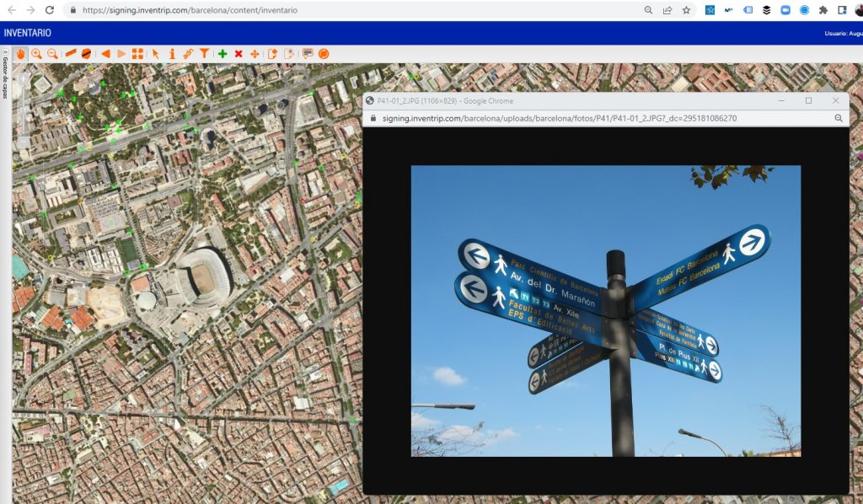The width and height of the screenshot is (863, 504).
Task: Close the P41-01_2.JPG popup window
Action: (836, 100)
